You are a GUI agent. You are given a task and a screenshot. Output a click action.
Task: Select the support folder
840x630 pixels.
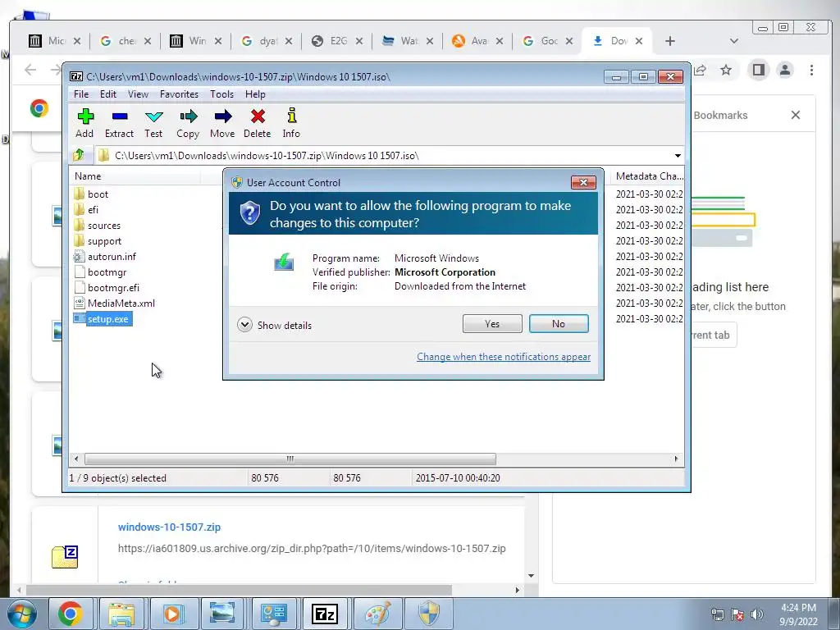point(104,241)
